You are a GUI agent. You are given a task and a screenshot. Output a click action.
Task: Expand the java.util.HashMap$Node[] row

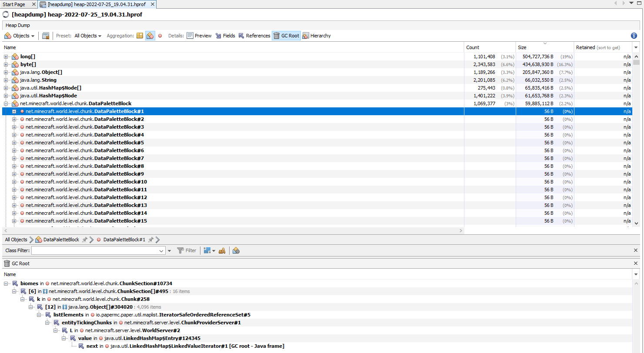coord(6,88)
